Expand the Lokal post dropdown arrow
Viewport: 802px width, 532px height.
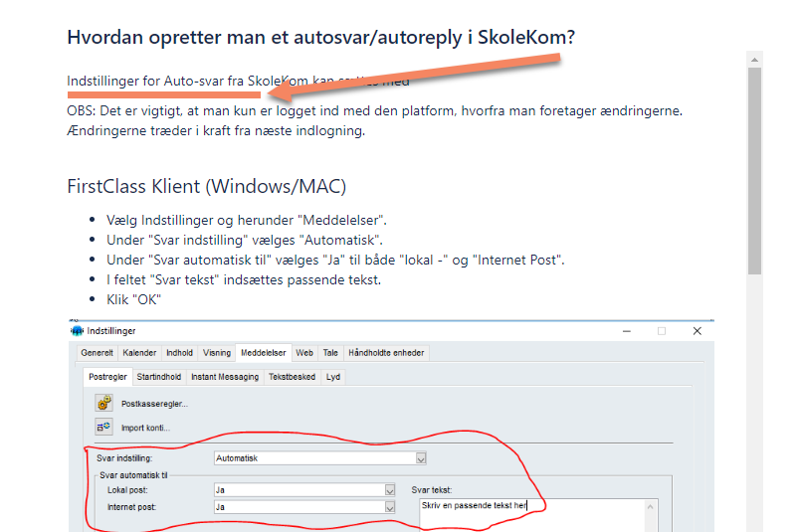[390, 490]
